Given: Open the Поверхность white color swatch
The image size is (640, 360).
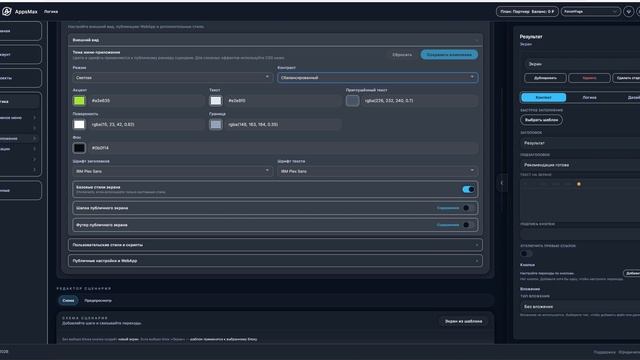Looking at the screenshot, I should pyautogui.click(x=79, y=124).
